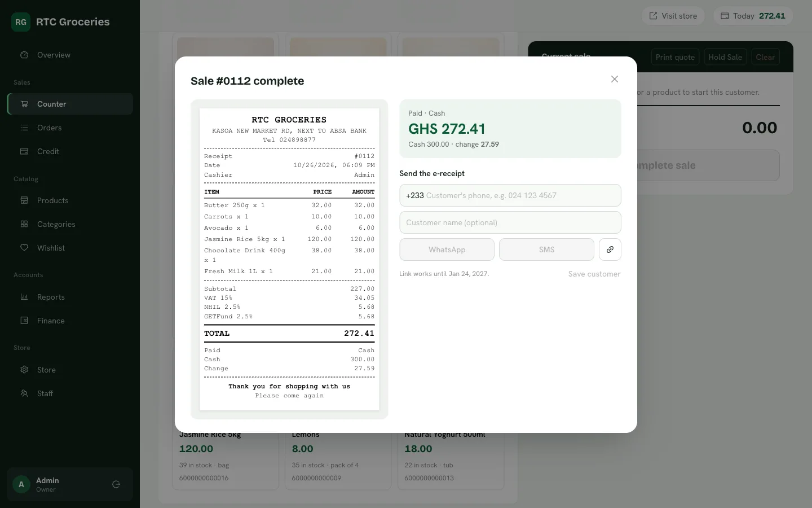Click the Lemons product card name
This screenshot has width=812, height=508.
[306, 435]
